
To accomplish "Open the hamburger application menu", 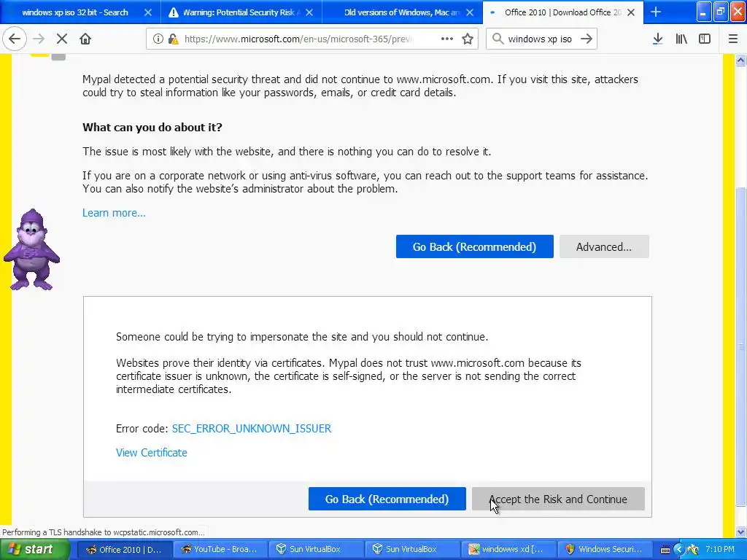I will 732,39.
